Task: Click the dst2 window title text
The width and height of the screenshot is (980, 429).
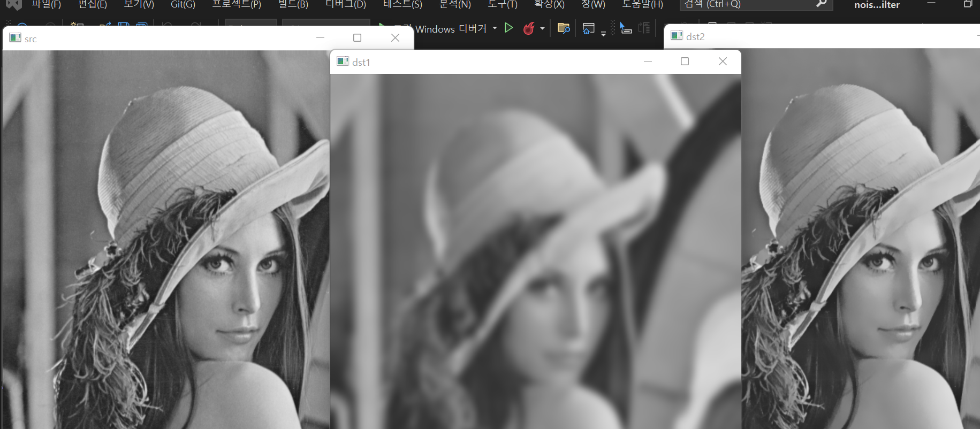Action: [x=695, y=36]
